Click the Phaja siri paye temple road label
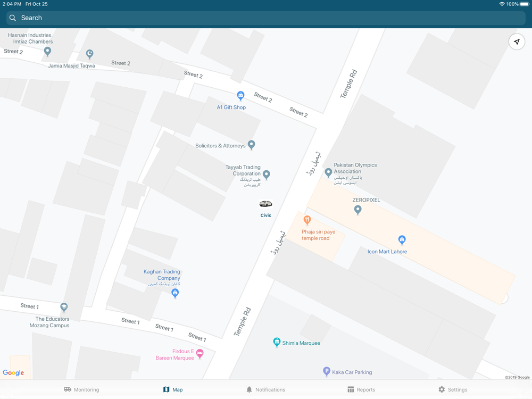The height and width of the screenshot is (399, 532). [x=318, y=235]
